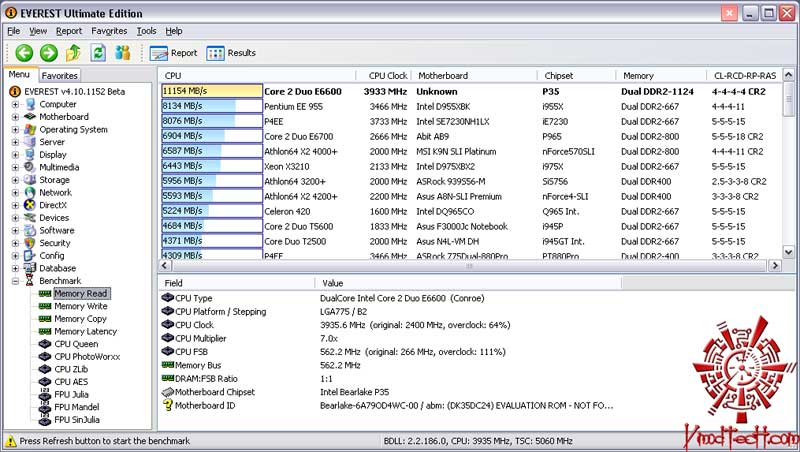Collapse the Benchmark tree node

(15, 281)
